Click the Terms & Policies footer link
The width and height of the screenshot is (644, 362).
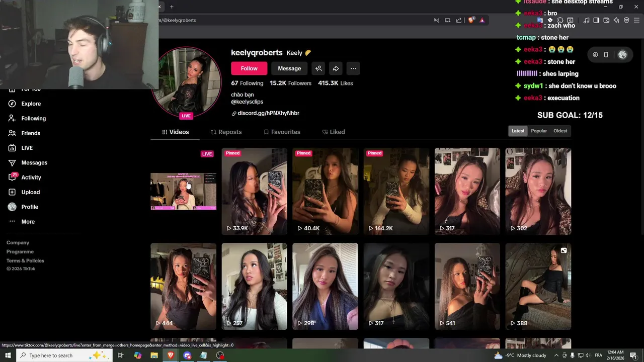pos(25,261)
